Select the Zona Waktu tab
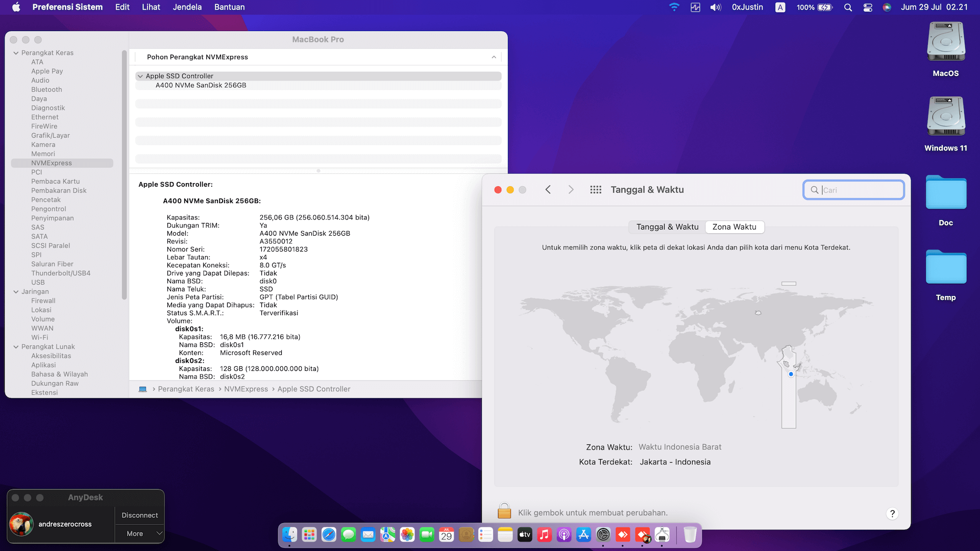Viewport: 980px width, 551px height. point(734,227)
